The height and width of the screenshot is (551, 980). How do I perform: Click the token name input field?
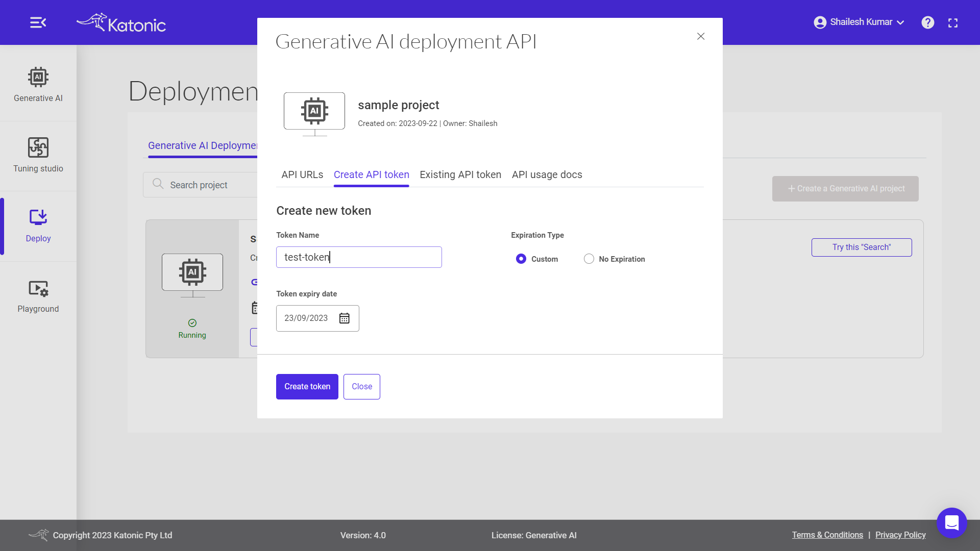point(359,257)
